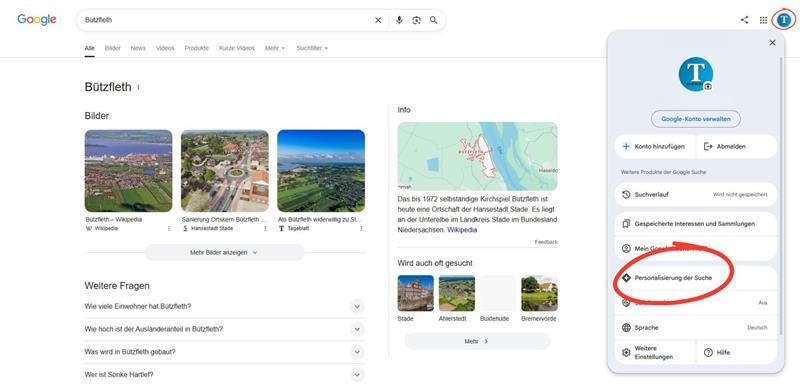The height and width of the screenshot is (386, 800).
Task: Open Gespeicherte Interessen und Sammlungen
Action: [695, 224]
